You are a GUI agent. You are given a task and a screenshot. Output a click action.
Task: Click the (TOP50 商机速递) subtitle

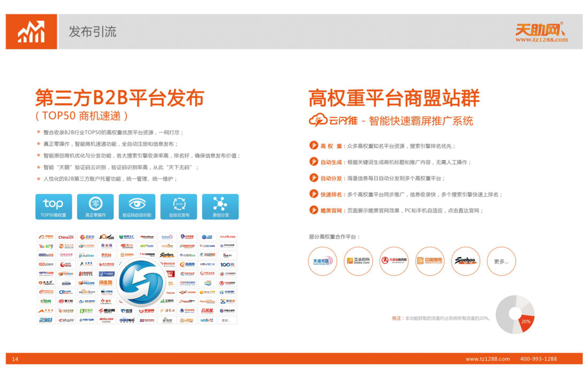[82, 116]
